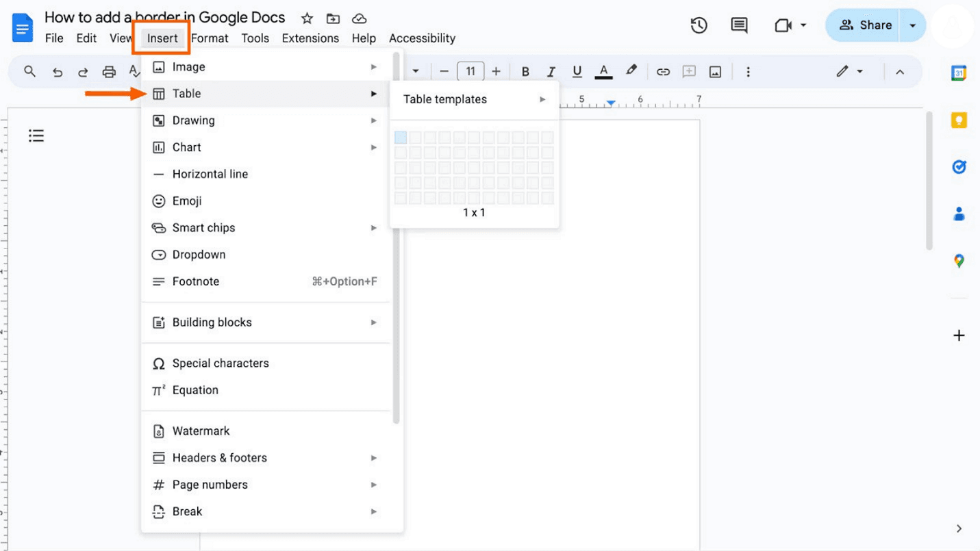Screen dimensions: 980x551
Task: Decrease font size with minus button
Action: coord(444,71)
